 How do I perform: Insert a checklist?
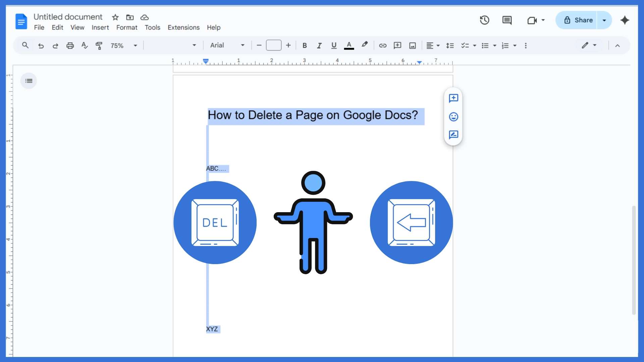[465, 46]
